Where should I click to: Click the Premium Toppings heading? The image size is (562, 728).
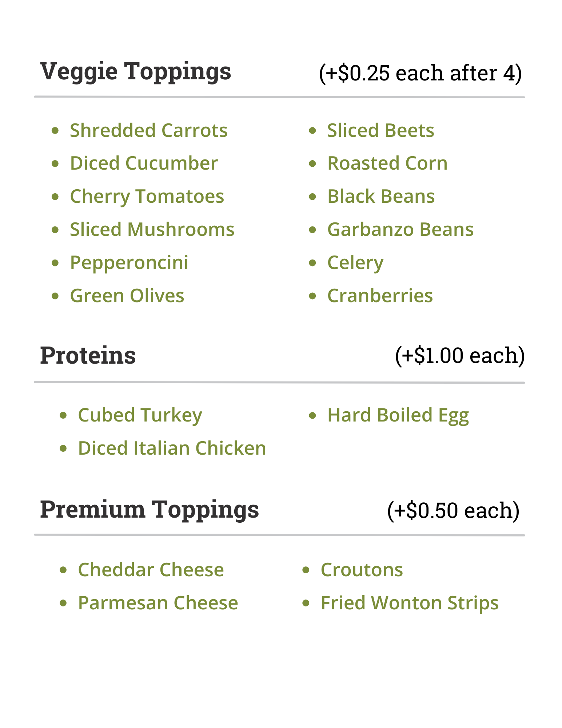(149, 509)
